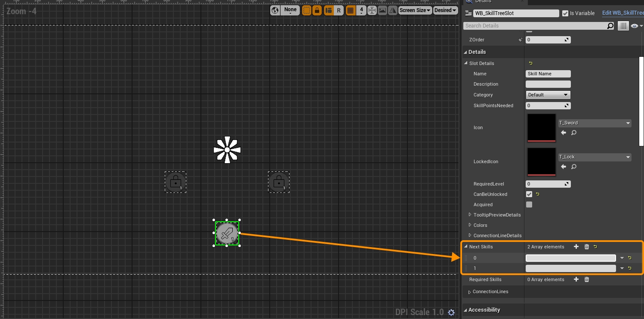Empty the Required Skills array with trash icon
644x319 pixels.
point(586,279)
